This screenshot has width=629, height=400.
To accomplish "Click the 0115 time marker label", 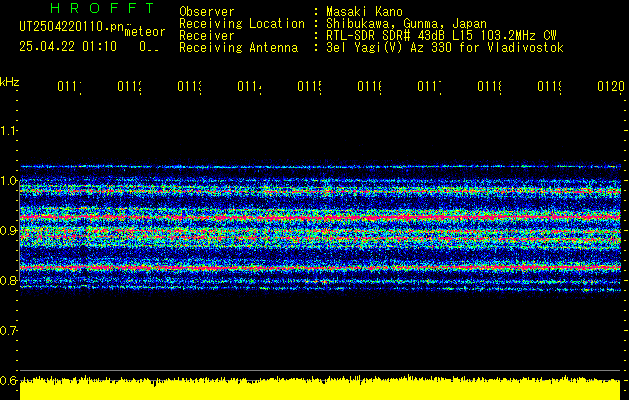I will [309, 86].
